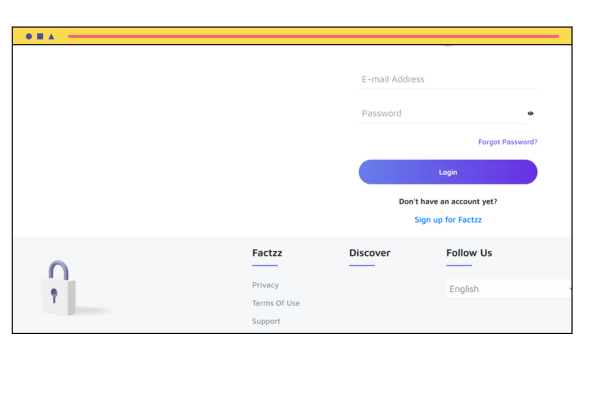Open the English language dropdown
600x400 pixels.
click(509, 289)
